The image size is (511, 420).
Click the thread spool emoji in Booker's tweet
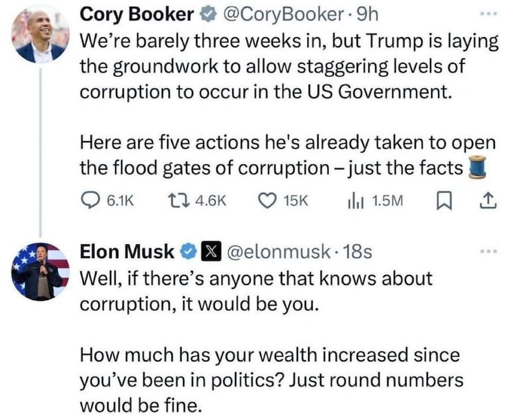click(478, 167)
